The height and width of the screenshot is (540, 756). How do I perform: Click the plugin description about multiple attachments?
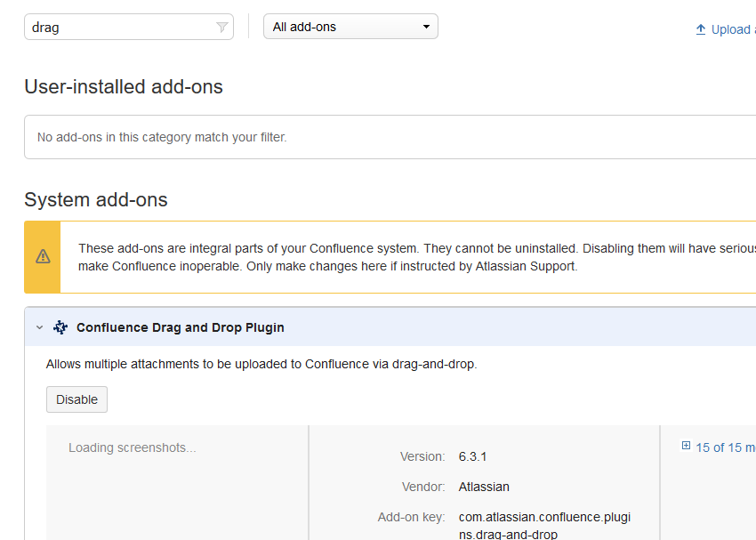[261, 364]
